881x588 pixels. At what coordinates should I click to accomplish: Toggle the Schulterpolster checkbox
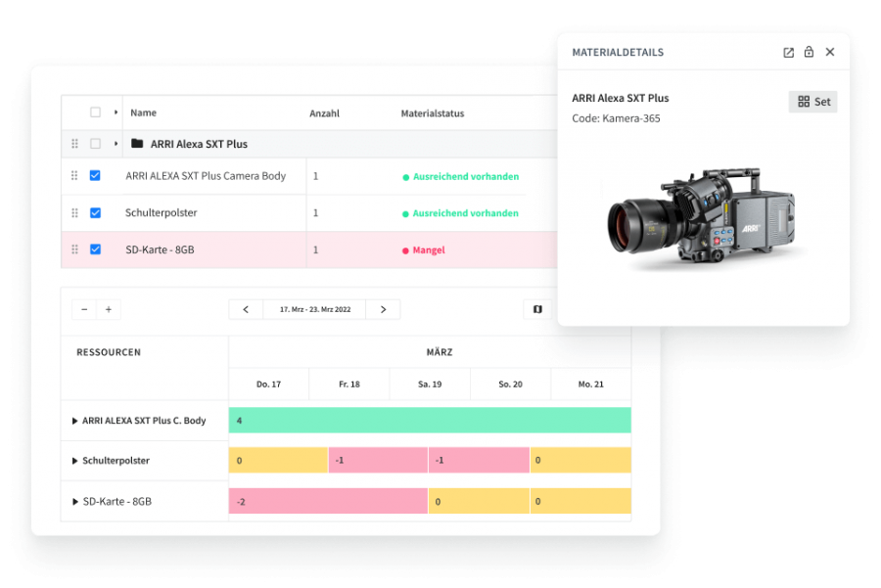click(95, 213)
